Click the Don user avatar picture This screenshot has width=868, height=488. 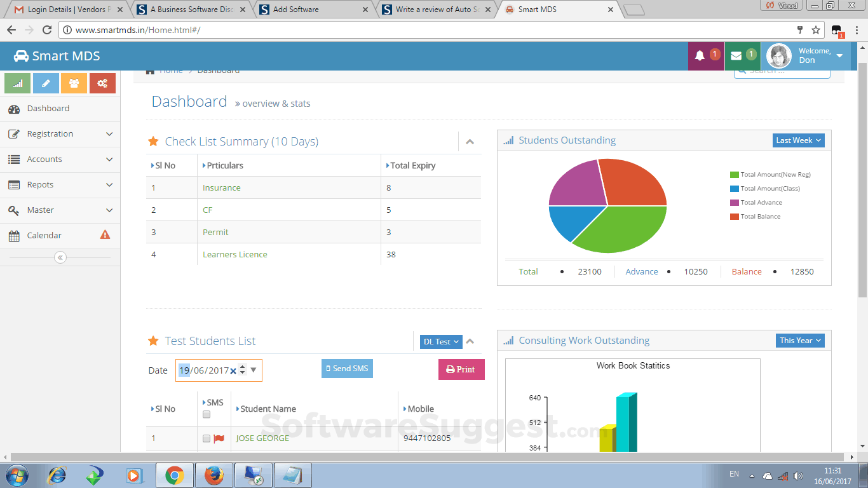pos(778,56)
